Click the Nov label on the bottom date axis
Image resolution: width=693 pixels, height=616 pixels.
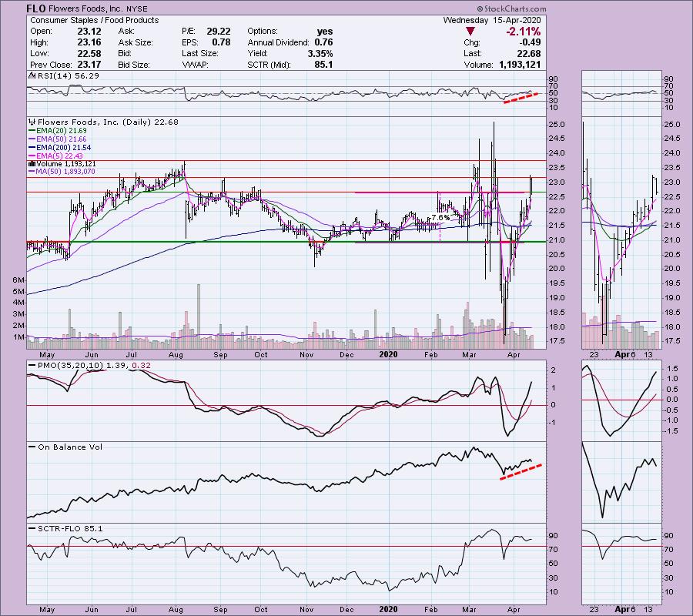(306, 609)
